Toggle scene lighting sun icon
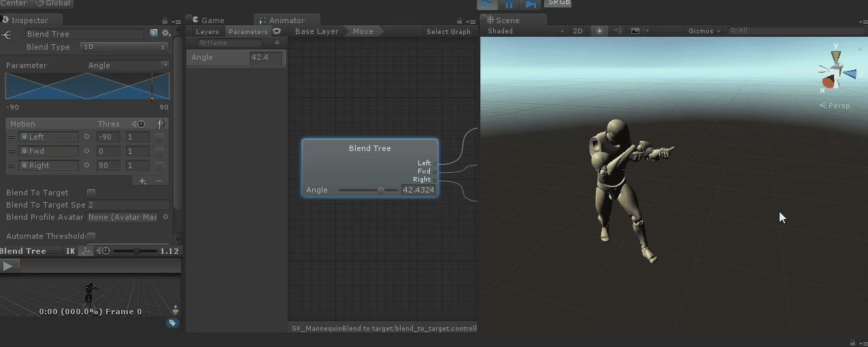868x347 pixels. point(599,31)
